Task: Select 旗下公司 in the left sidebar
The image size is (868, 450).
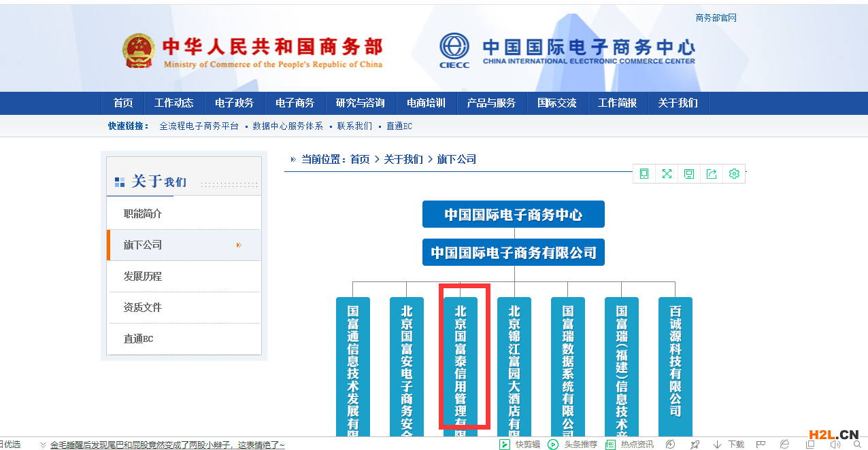Action: click(x=184, y=245)
